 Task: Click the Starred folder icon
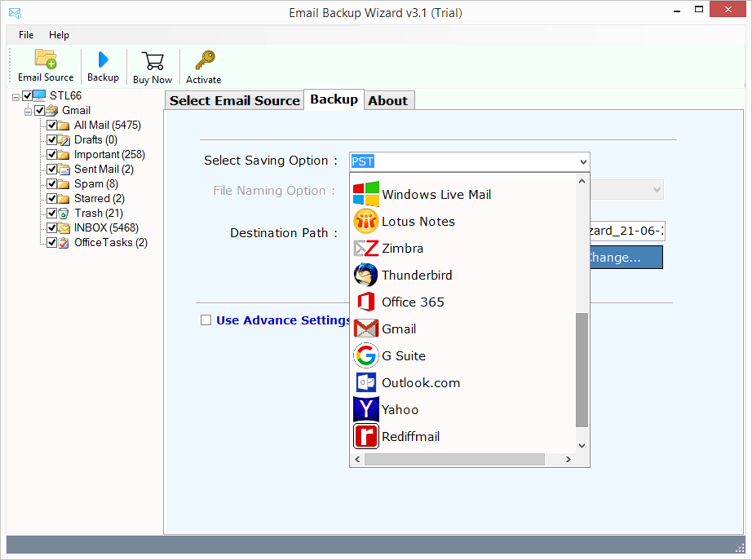tap(64, 199)
